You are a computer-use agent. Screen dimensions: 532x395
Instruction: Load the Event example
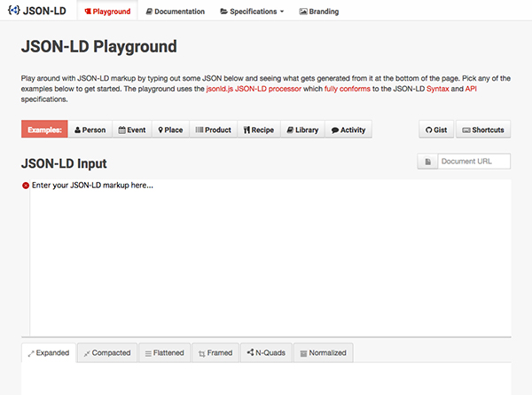132,130
